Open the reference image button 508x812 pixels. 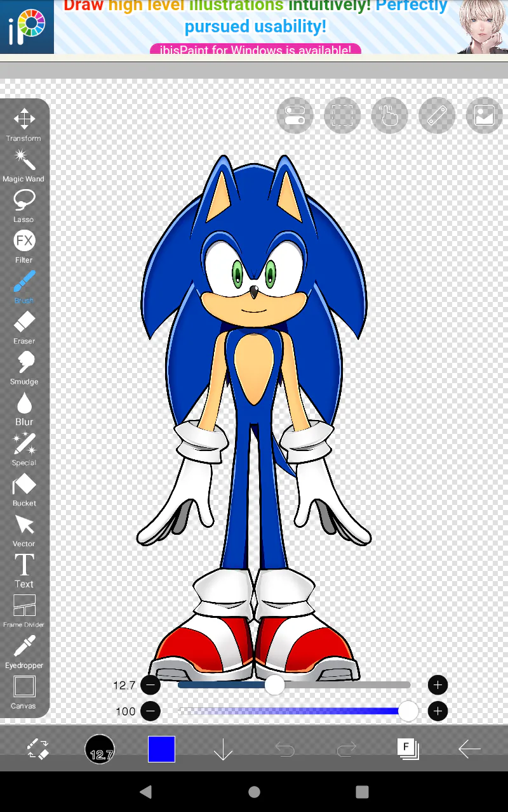coord(484,115)
